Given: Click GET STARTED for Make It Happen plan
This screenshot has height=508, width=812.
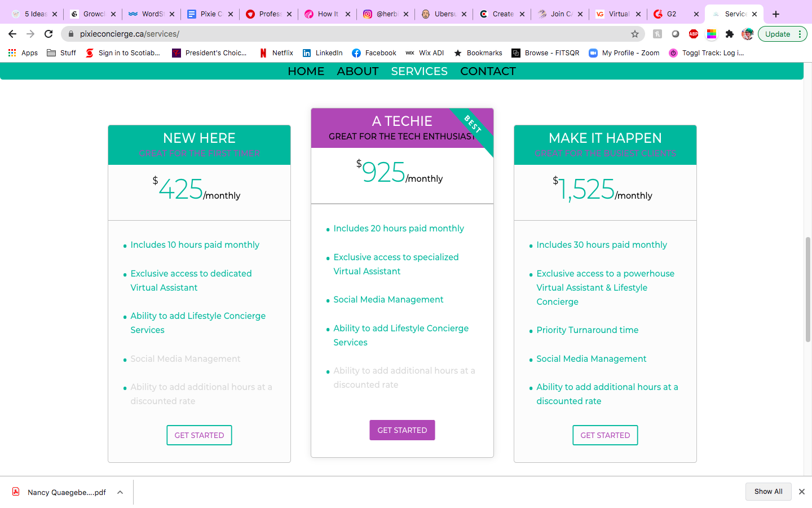Looking at the screenshot, I should [605, 435].
